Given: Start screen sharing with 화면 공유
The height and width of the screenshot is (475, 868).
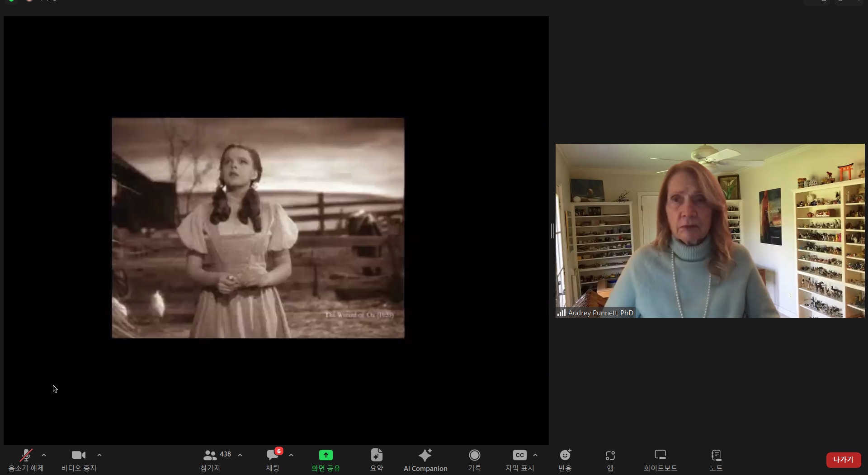Looking at the screenshot, I should (325, 461).
